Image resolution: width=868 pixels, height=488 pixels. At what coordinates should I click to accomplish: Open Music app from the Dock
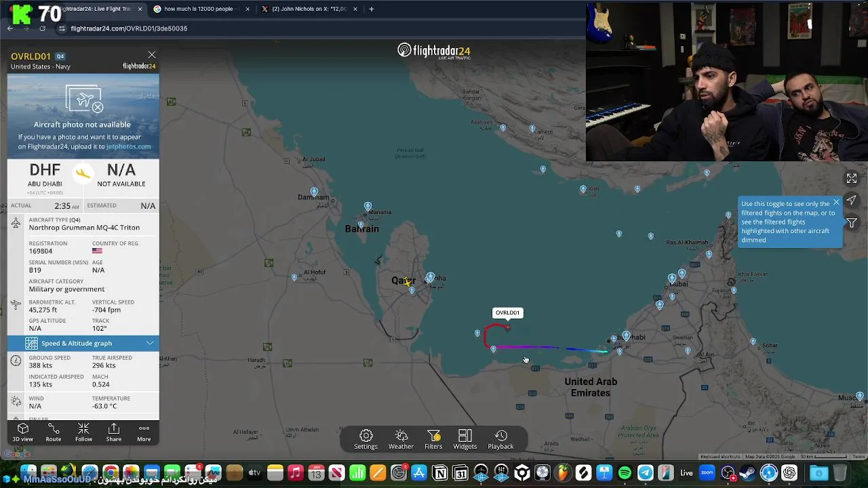pyautogui.click(x=295, y=473)
